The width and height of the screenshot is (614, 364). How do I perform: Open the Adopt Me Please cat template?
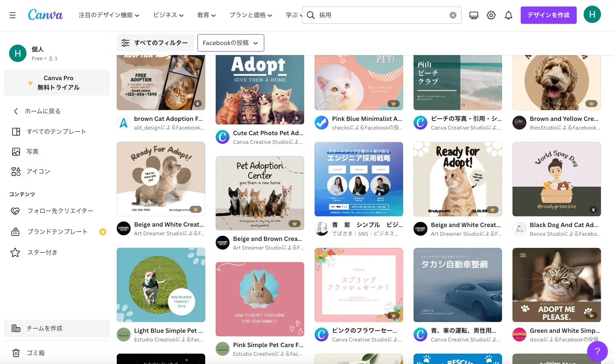click(557, 285)
